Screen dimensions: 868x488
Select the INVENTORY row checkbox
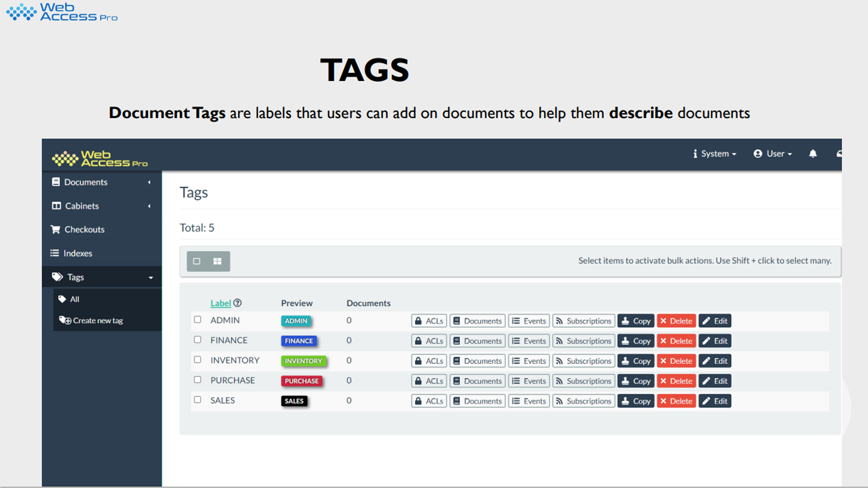click(198, 360)
